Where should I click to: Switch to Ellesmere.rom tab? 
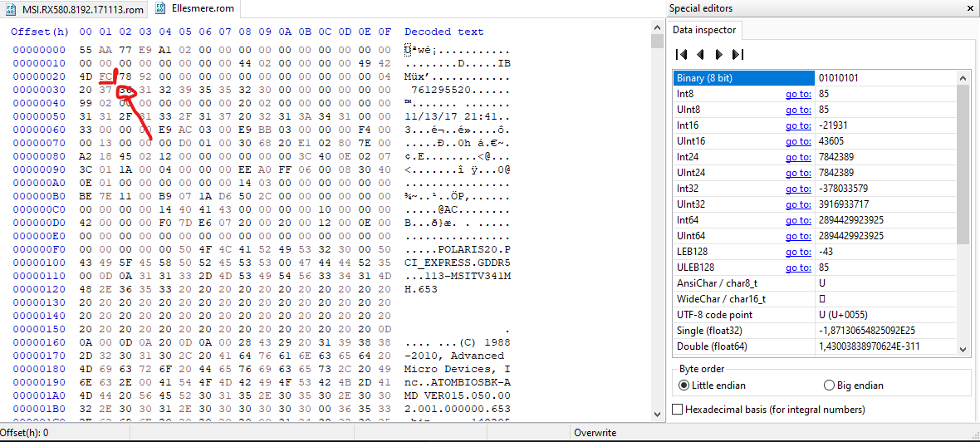pos(195,9)
